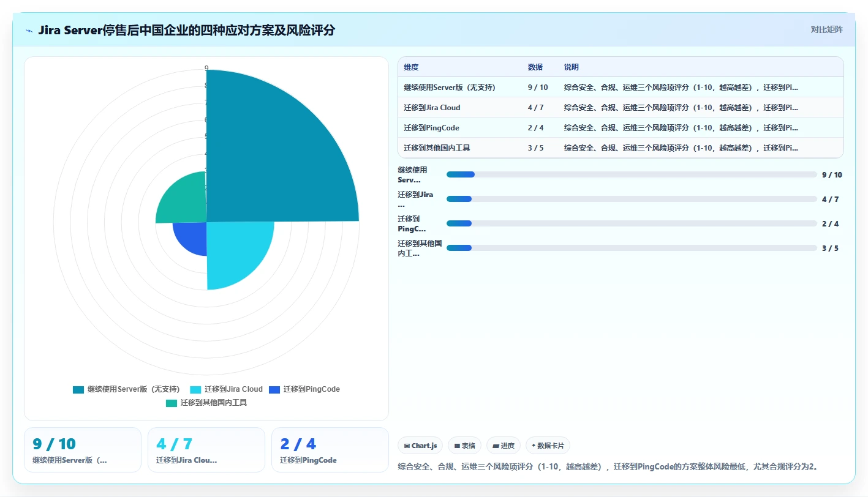Select the 表格 chip
868x497 pixels.
coord(464,446)
